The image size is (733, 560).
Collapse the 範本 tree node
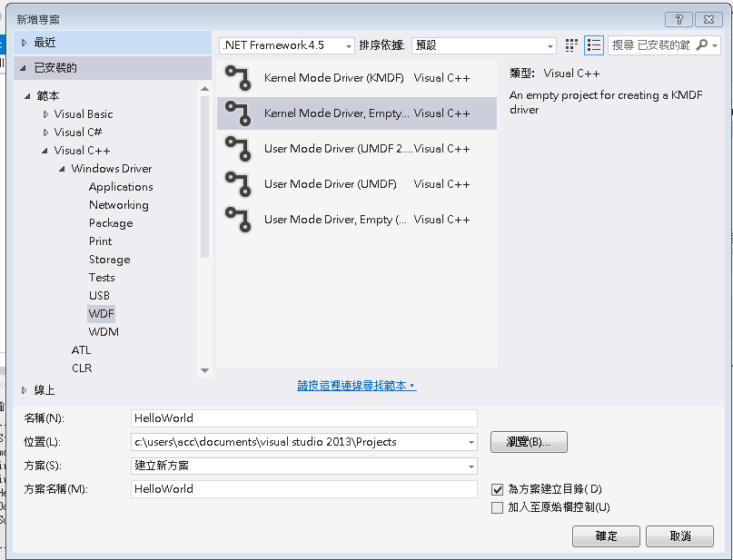point(27,96)
